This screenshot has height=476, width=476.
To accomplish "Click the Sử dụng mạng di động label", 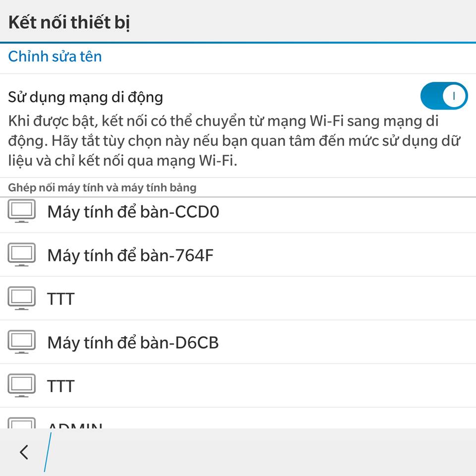I will tap(86, 98).
